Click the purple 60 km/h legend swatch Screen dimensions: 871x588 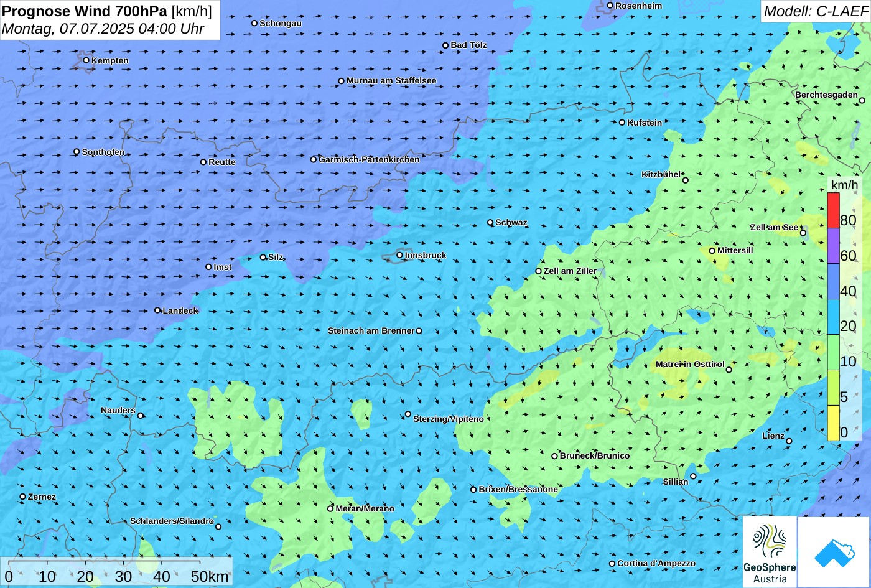833,246
